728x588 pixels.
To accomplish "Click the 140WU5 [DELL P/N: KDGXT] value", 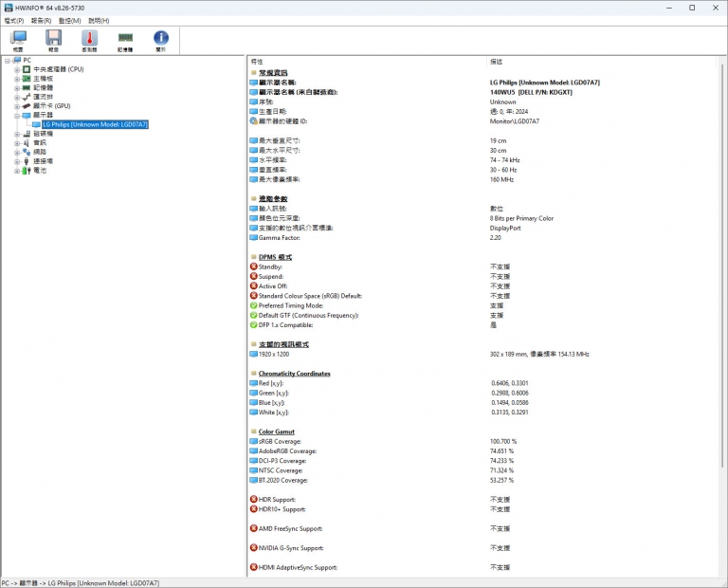I will pos(531,92).
